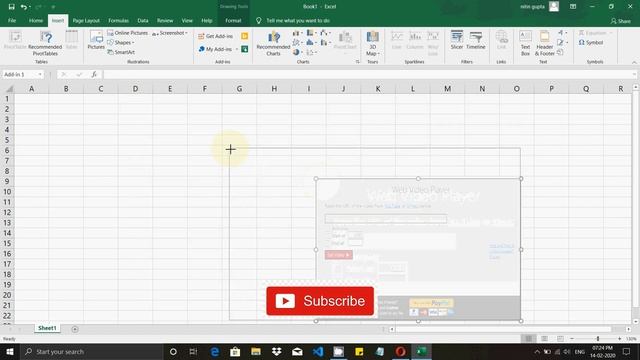640x360 pixels.
Task: Switch to the Data tab
Action: click(x=143, y=20)
